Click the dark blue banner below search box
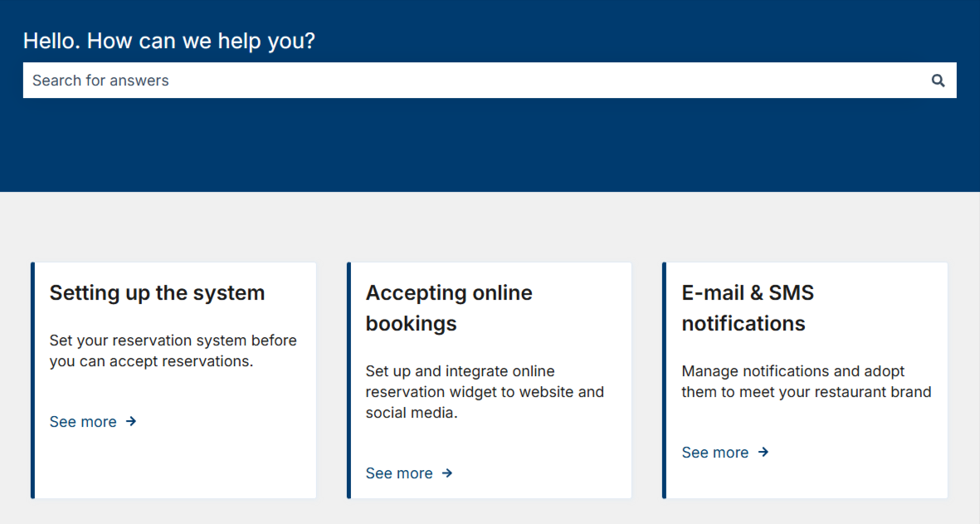980x524 pixels. coord(490,145)
